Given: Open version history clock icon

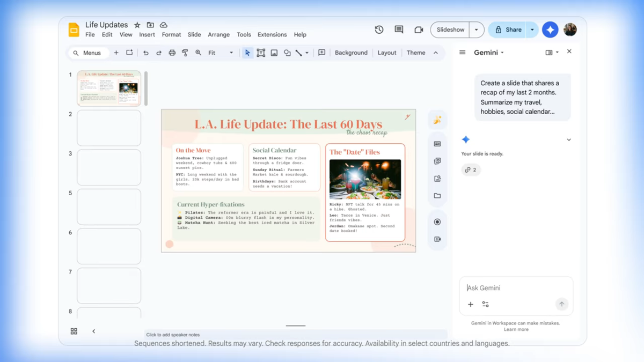Looking at the screenshot, I should [x=379, y=30].
